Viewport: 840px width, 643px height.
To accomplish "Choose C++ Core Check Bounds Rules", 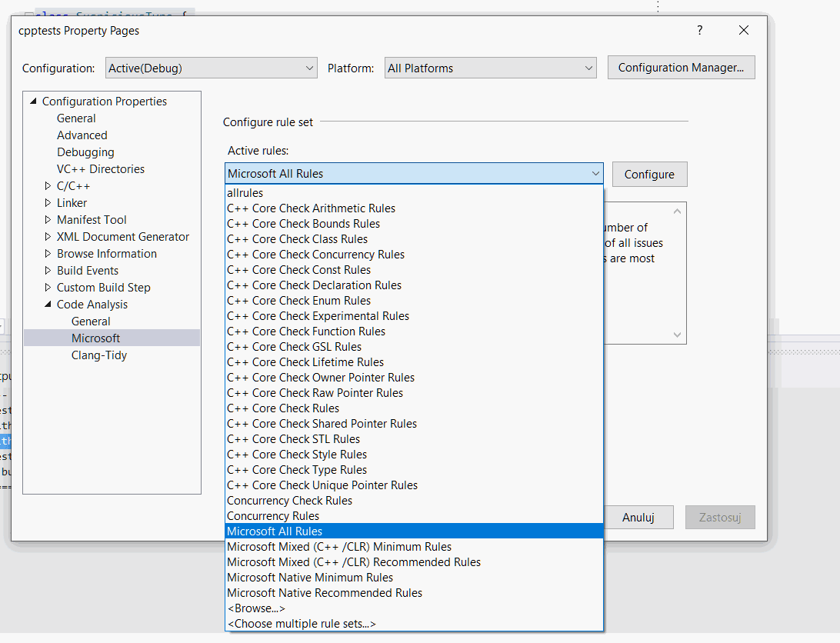I will [x=414, y=224].
